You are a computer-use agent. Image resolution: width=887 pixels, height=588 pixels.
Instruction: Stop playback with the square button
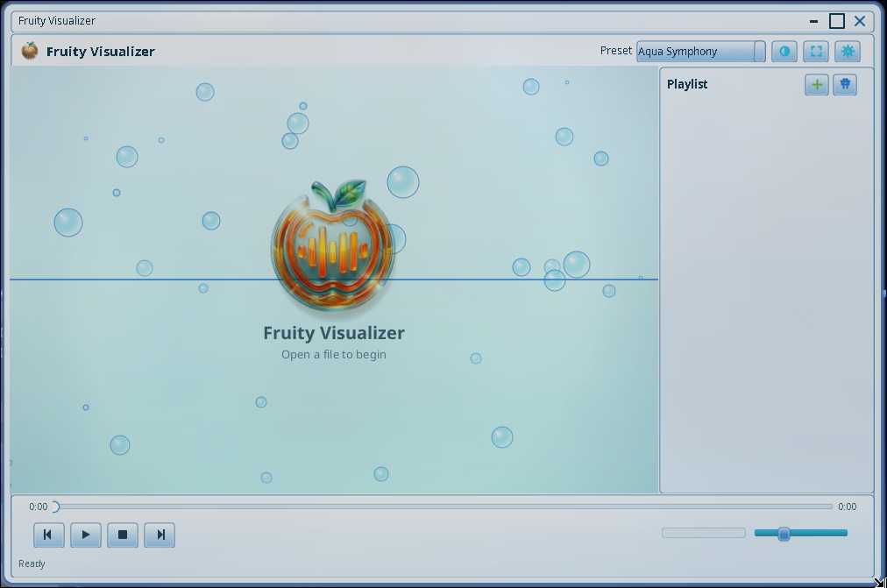click(123, 535)
